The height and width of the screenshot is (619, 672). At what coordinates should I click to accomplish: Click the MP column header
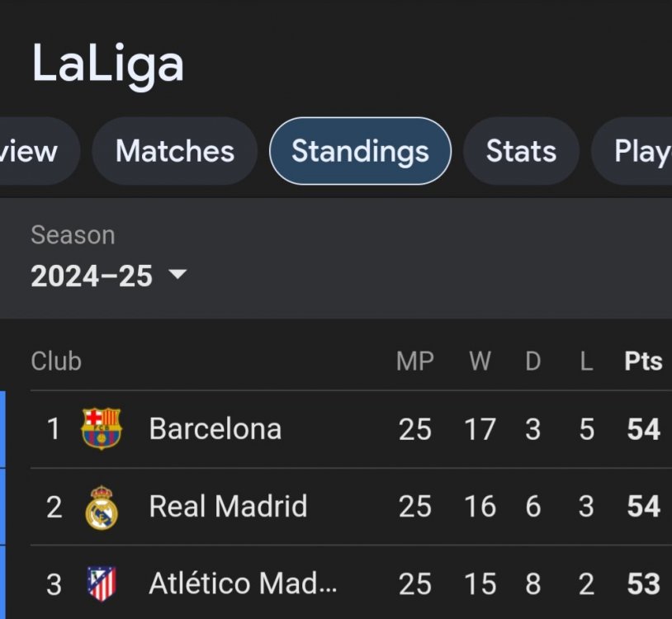click(414, 361)
